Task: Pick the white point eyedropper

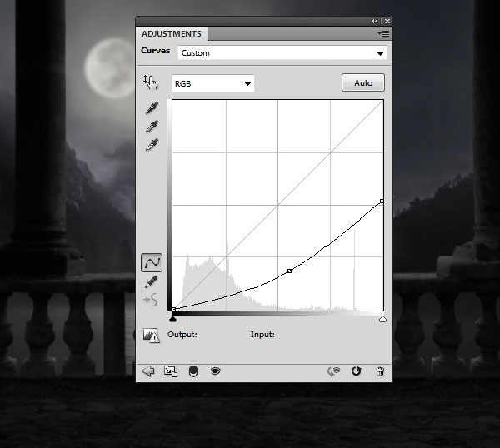Action: (x=152, y=145)
